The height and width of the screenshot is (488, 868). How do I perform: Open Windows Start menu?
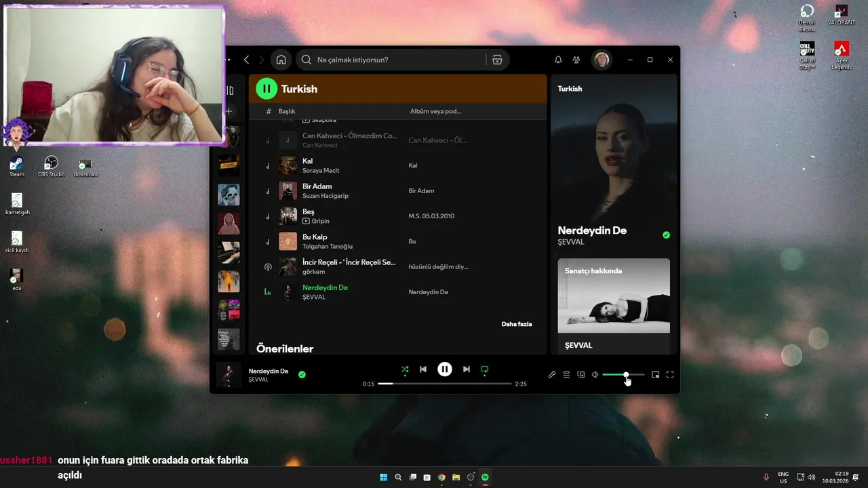[x=383, y=477]
